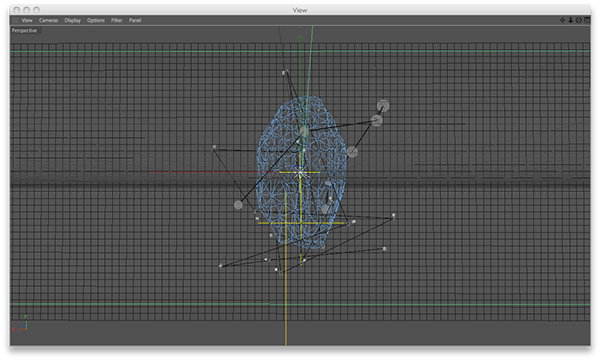Open the Options menu
600x360 pixels.
[x=96, y=20]
